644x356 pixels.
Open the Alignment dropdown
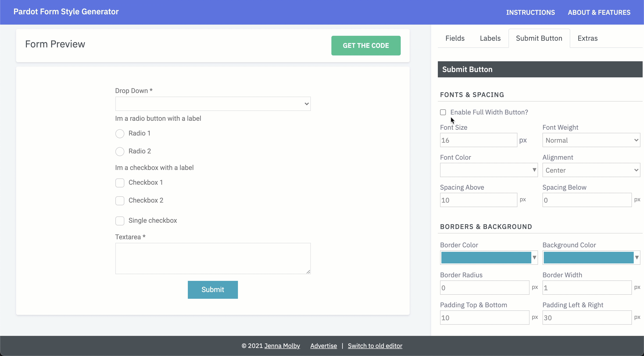(x=591, y=170)
